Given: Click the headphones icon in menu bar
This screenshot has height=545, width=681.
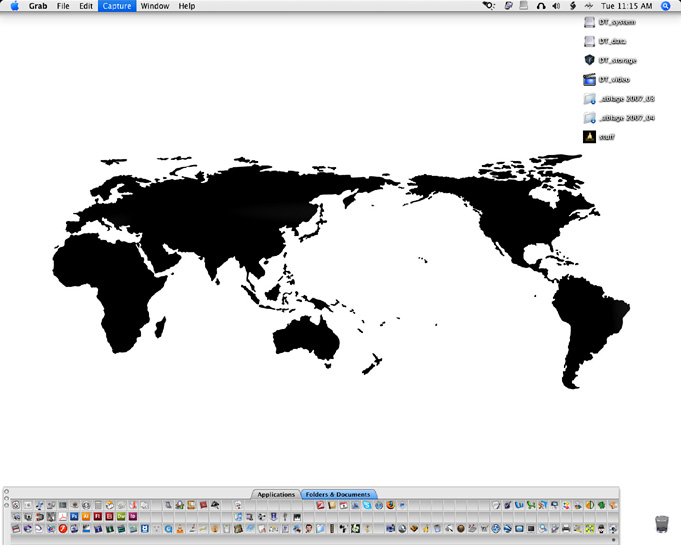Looking at the screenshot, I should (x=541, y=6).
